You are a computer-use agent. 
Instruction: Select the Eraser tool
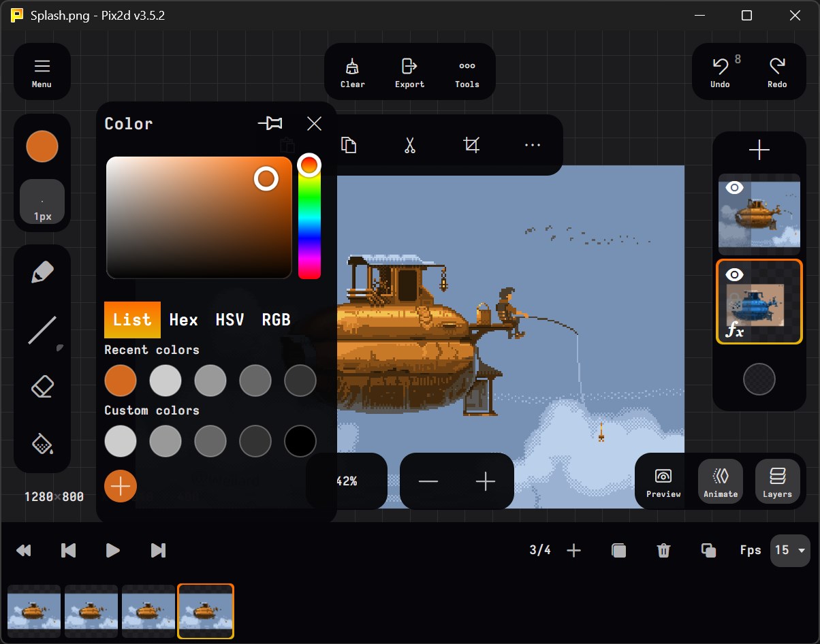[42, 387]
